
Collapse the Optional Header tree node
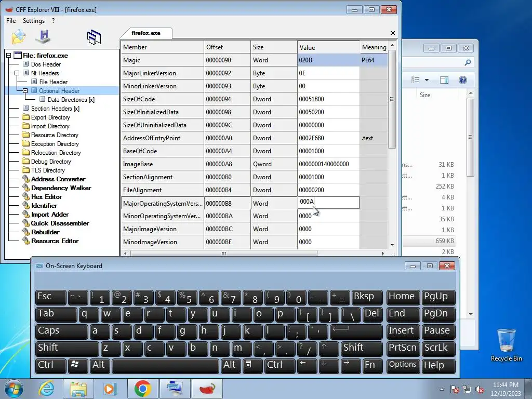25,90
